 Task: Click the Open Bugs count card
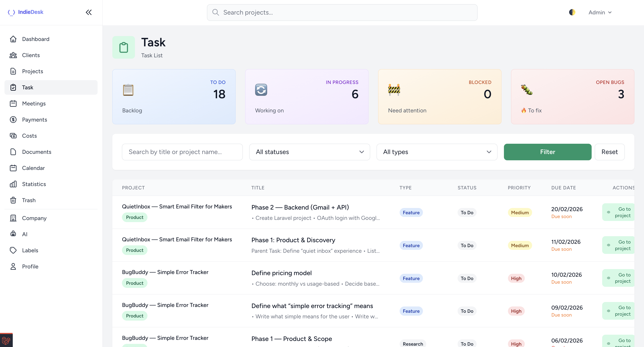[572, 96]
